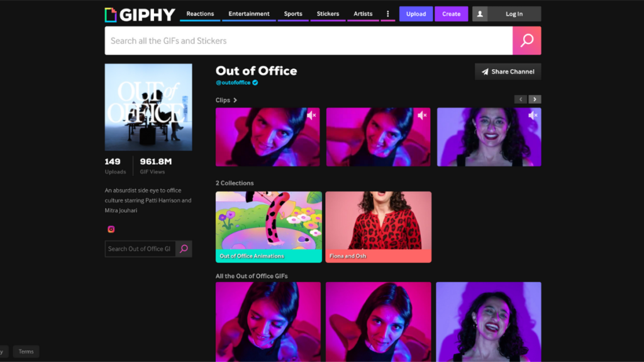Play the second clip thumbnail
Screen dimensions: 644x362
click(378, 137)
